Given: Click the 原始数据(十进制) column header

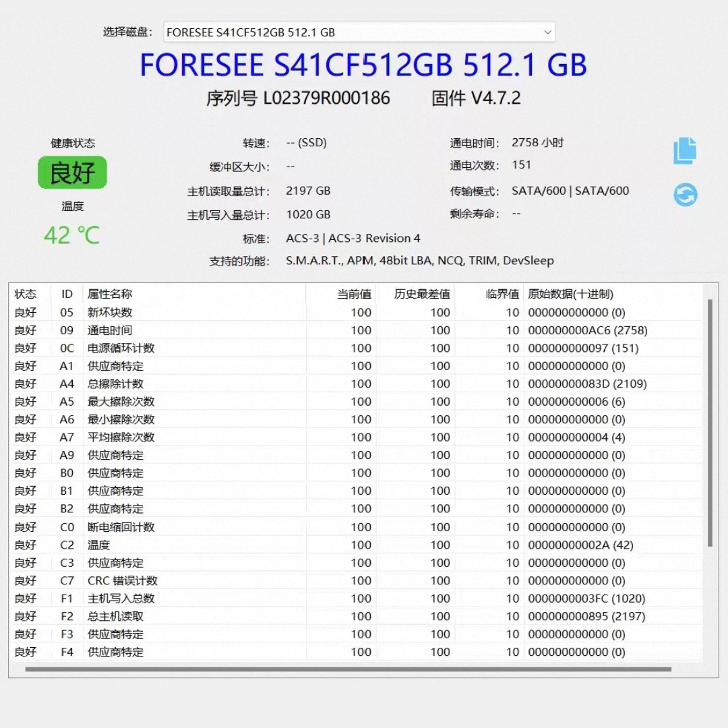Looking at the screenshot, I should pos(570,294).
